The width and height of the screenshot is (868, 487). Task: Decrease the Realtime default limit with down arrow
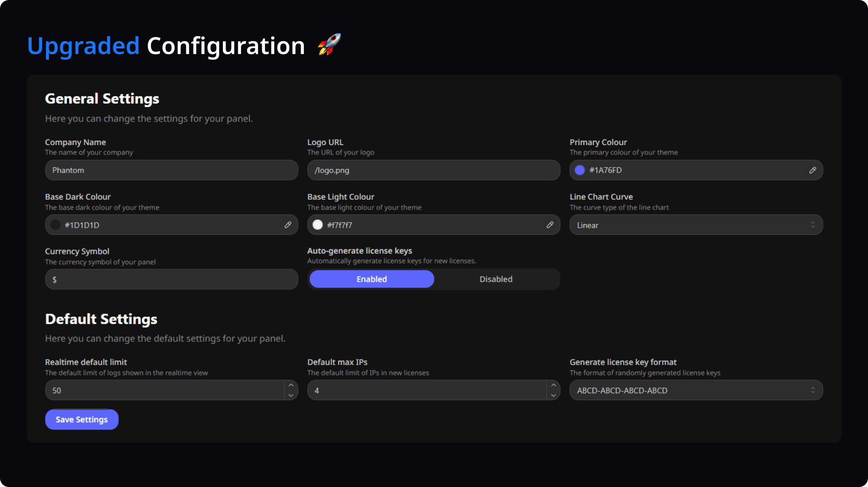coord(291,395)
